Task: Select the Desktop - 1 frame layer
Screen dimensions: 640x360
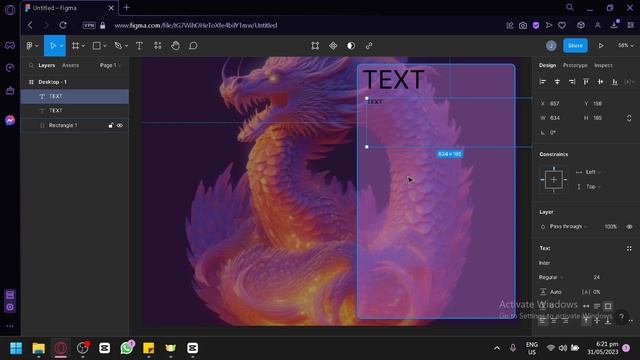Action: 75,82
